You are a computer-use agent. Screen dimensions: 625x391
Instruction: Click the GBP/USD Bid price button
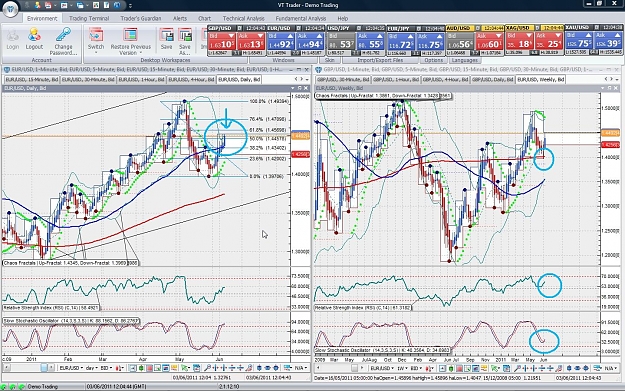(x=222, y=41)
